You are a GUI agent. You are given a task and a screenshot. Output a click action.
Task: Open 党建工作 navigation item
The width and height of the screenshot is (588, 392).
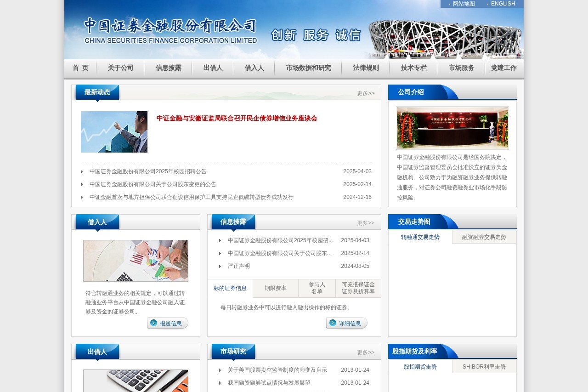(x=504, y=68)
